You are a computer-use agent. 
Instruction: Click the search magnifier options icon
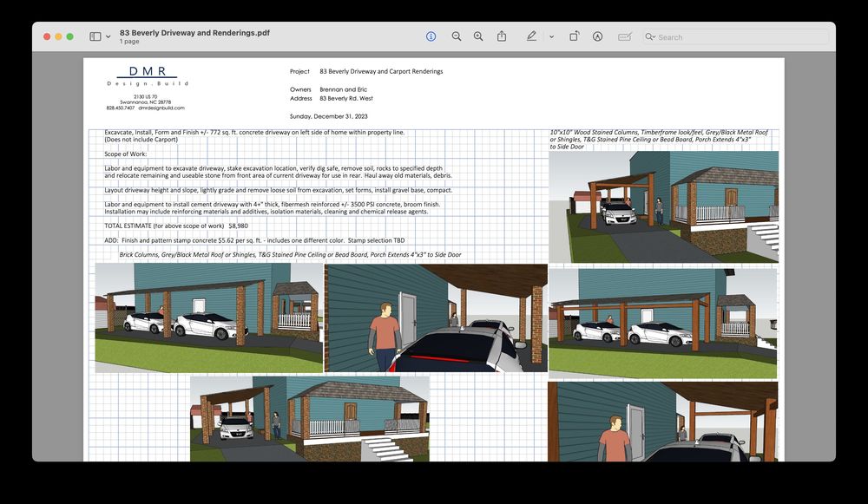click(x=650, y=37)
